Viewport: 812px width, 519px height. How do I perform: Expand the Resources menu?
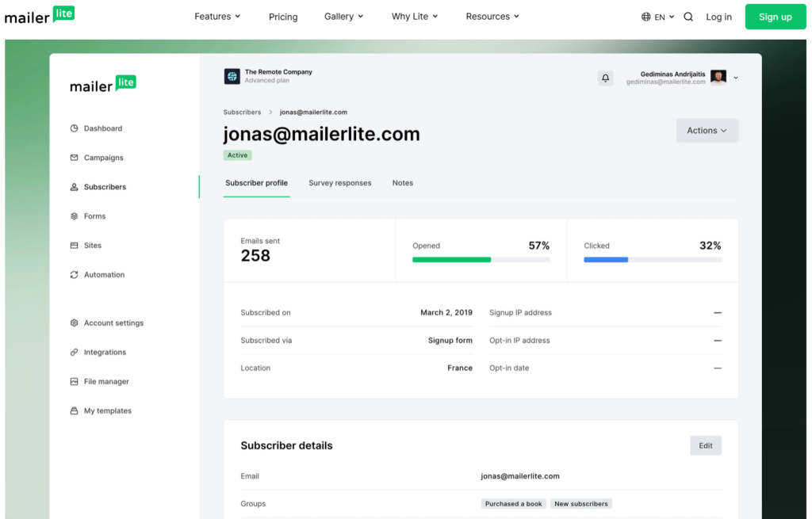pos(492,17)
